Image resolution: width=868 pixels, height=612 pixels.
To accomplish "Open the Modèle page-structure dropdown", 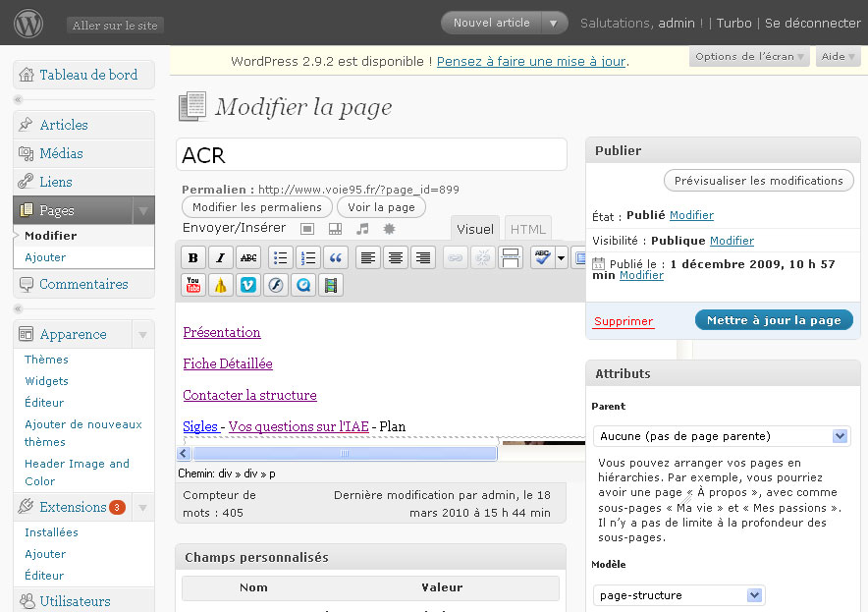I will coord(678,594).
